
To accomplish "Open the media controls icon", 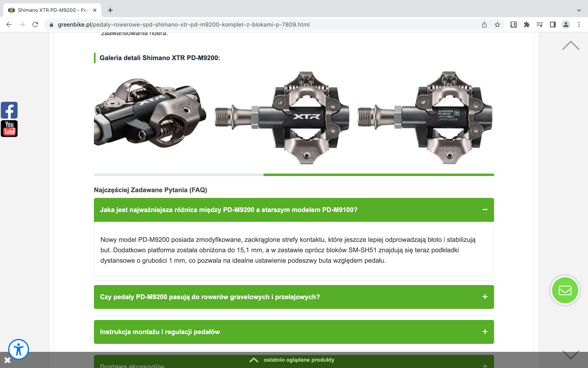I will (x=540, y=25).
